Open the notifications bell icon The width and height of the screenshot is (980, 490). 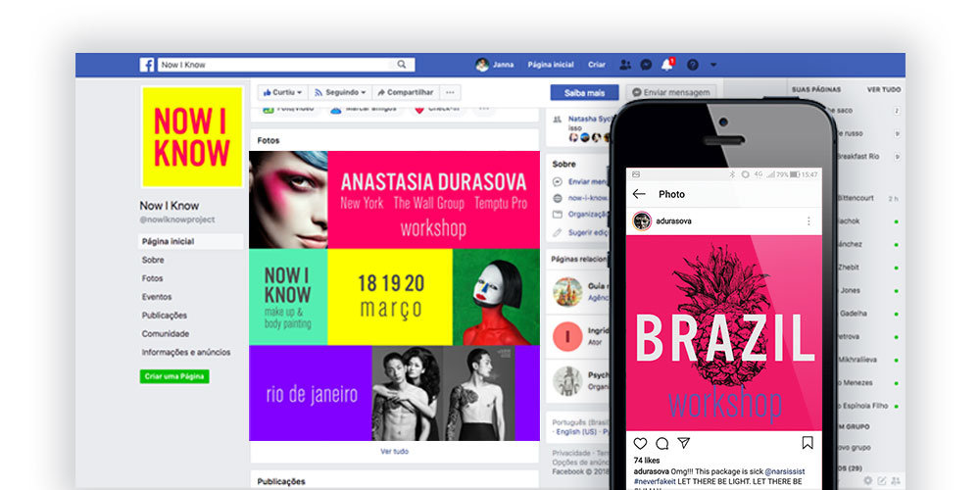pos(666,65)
